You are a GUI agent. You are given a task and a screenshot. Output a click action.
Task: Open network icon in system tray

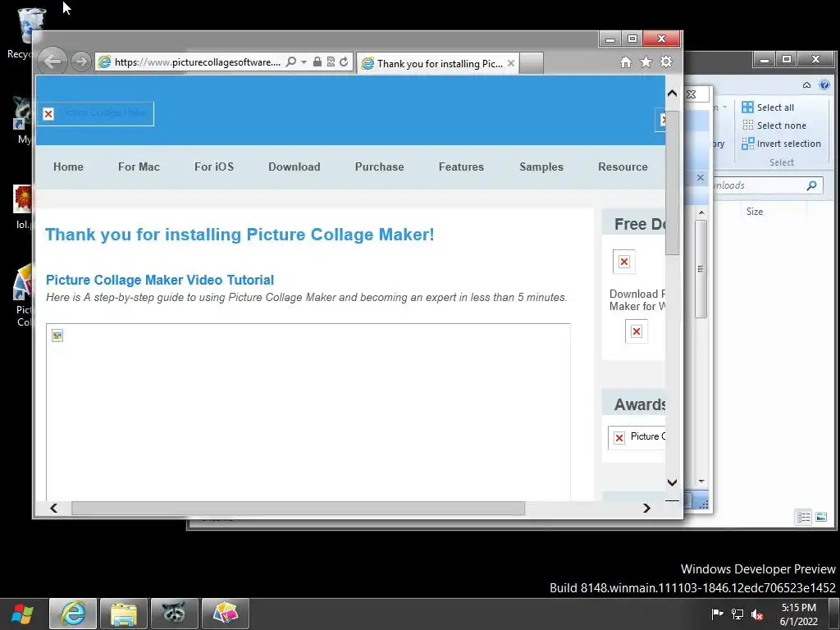point(737,614)
